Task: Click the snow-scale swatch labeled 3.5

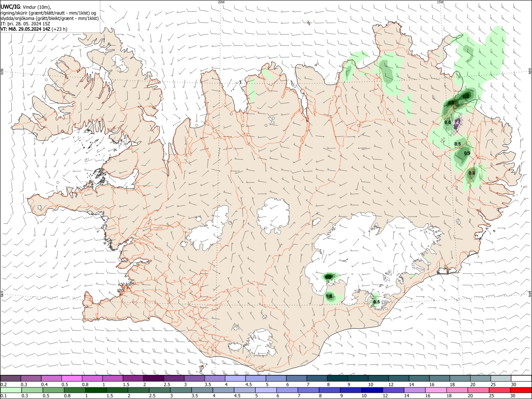Action: 215,378
